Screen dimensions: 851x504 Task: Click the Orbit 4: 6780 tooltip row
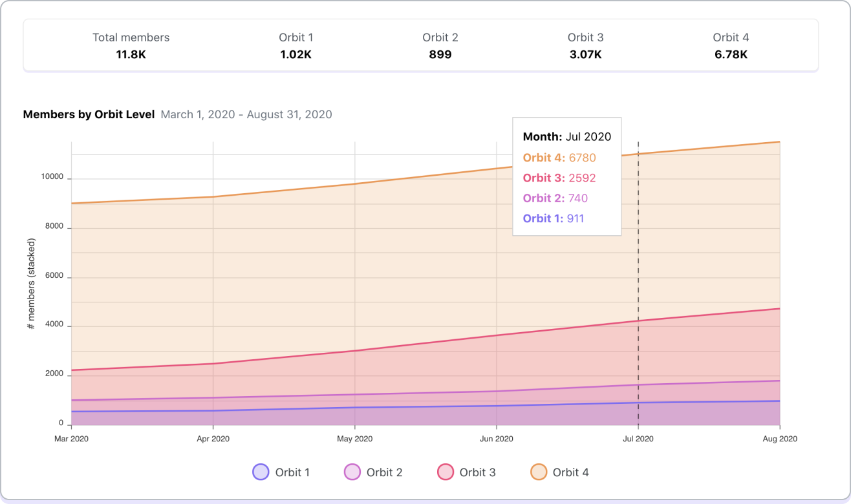559,158
